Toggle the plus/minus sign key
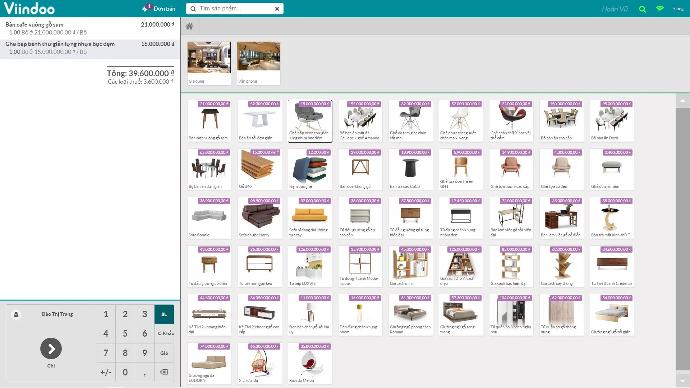Image resolution: width=690 pixels, height=388 pixels. [106, 372]
